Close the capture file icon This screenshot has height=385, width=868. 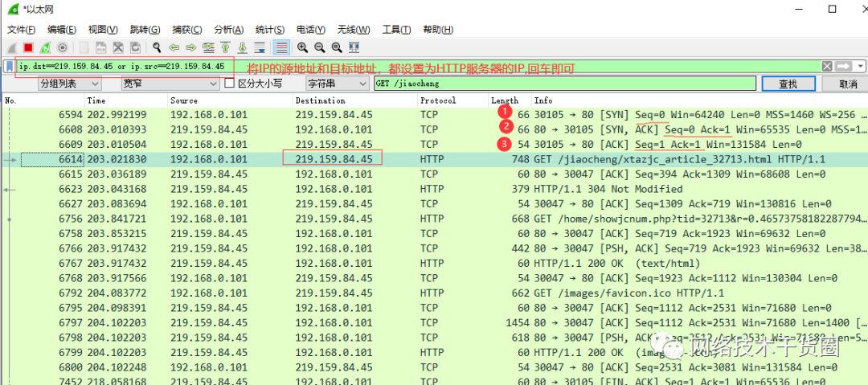(x=118, y=47)
